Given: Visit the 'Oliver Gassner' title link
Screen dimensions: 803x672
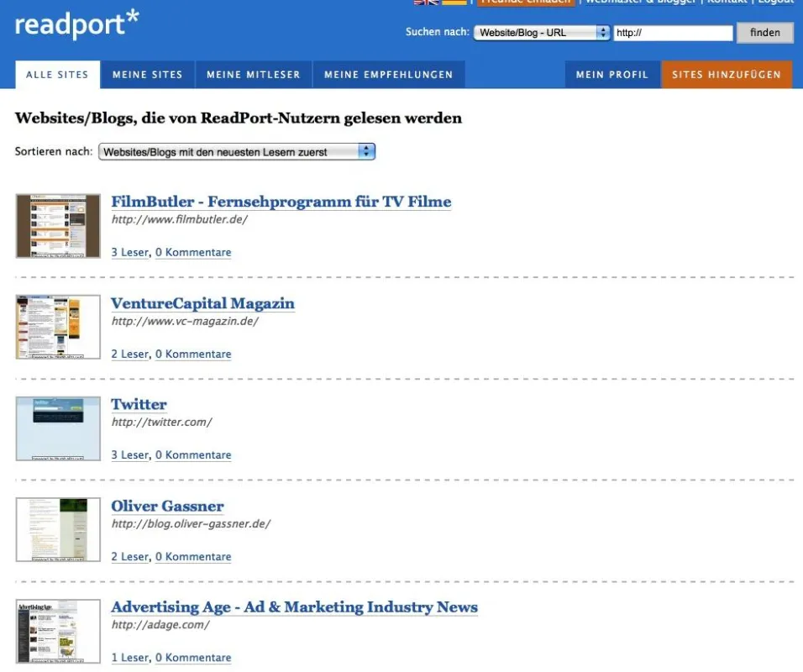Looking at the screenshot, I should click(167, 506).
